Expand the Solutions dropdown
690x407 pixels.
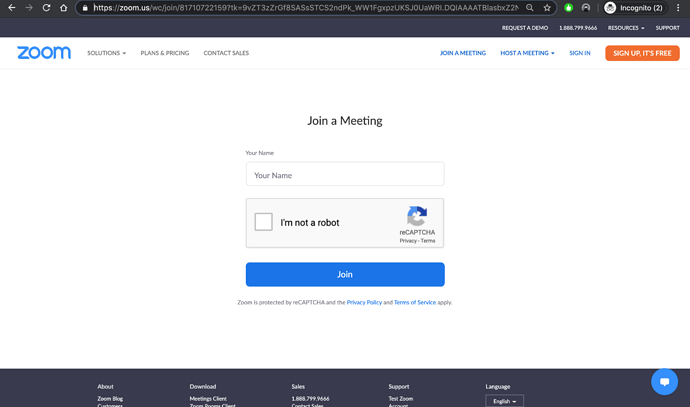pos(106,53)
